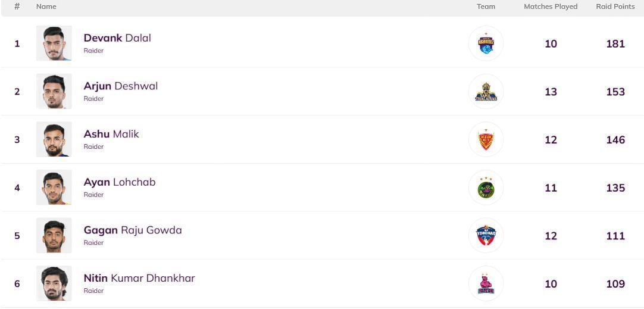Click the team logo in Ashu Malik's row
Viewport: 644px width, 309px height.
coord(486,140)
